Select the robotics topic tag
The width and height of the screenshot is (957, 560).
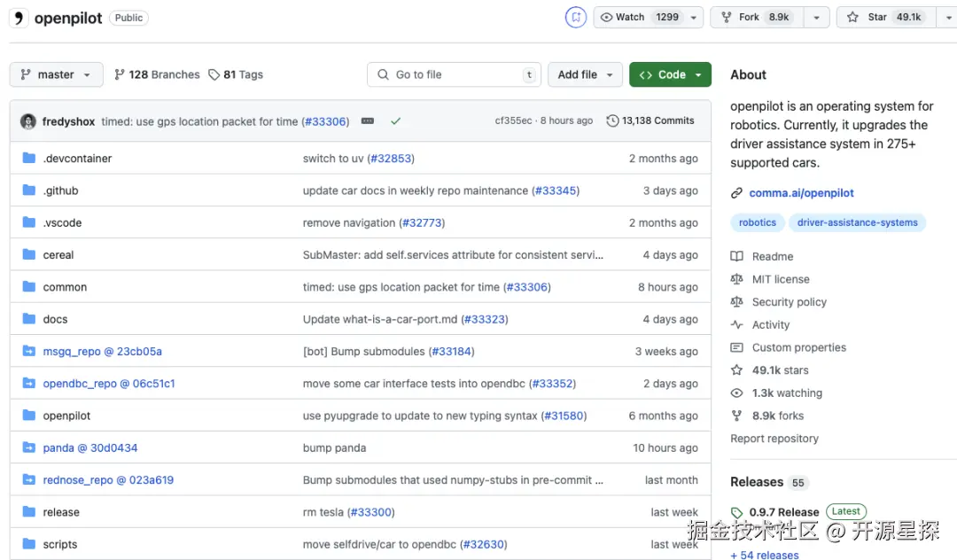tap(758, 222)
